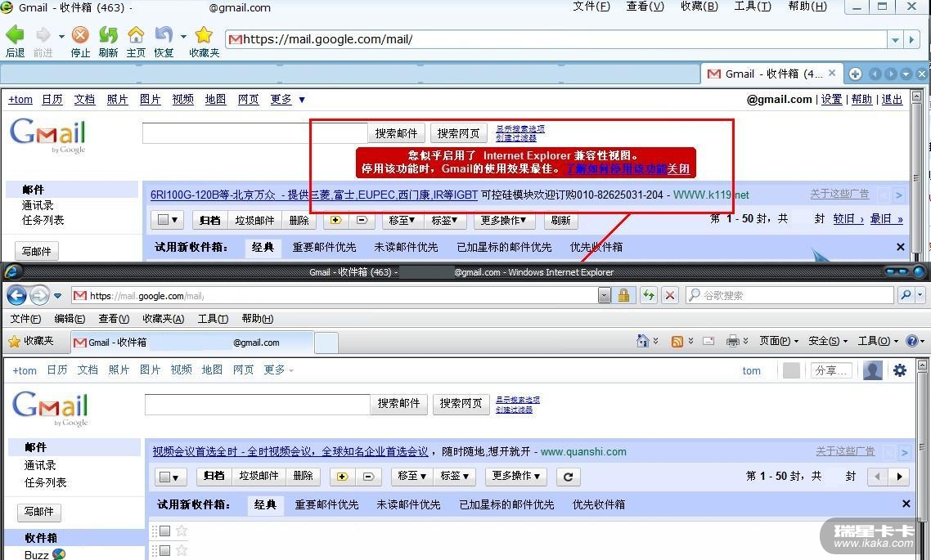Click the profile avatar icon in the lower Gmail
This screenshot has width=931, height=560.
click(873, 370)
